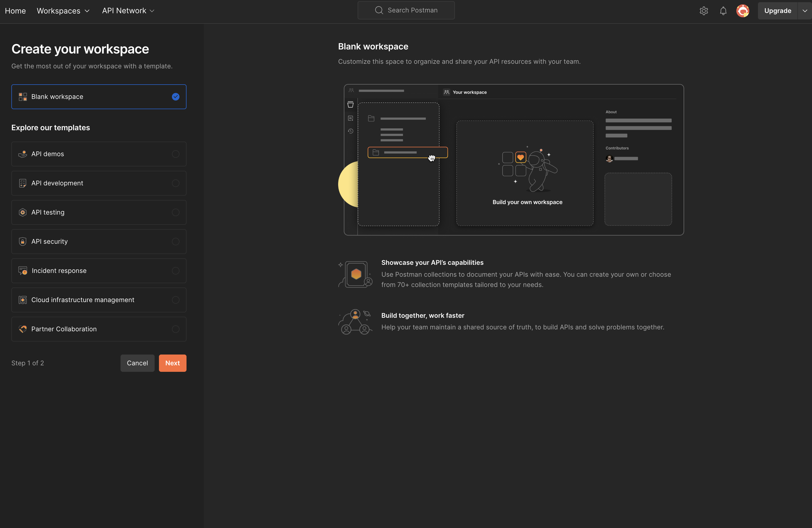
Task: Go to the Home menu item
Action: tap(15, 11)
